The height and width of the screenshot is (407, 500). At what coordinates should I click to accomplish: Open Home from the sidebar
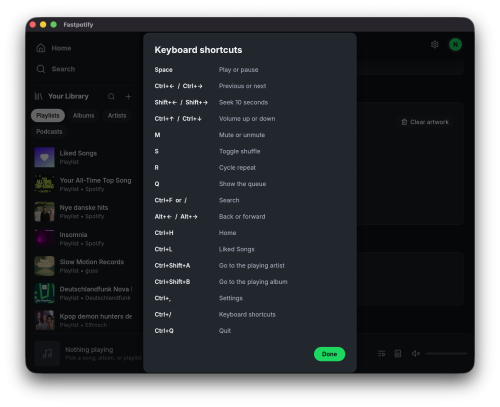[x=54, y=48]
